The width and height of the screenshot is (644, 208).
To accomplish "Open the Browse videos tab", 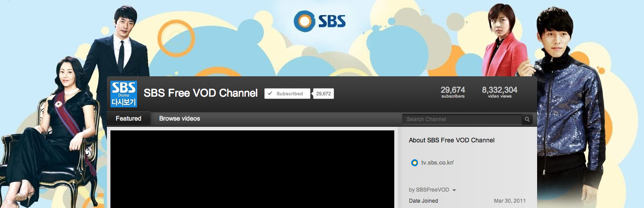I will tap(180, 118).
